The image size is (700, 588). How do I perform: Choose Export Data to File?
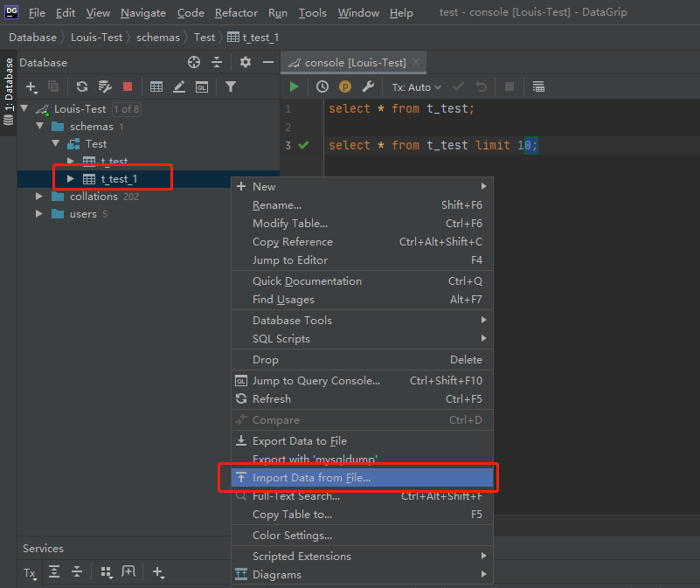coord(362,441)
